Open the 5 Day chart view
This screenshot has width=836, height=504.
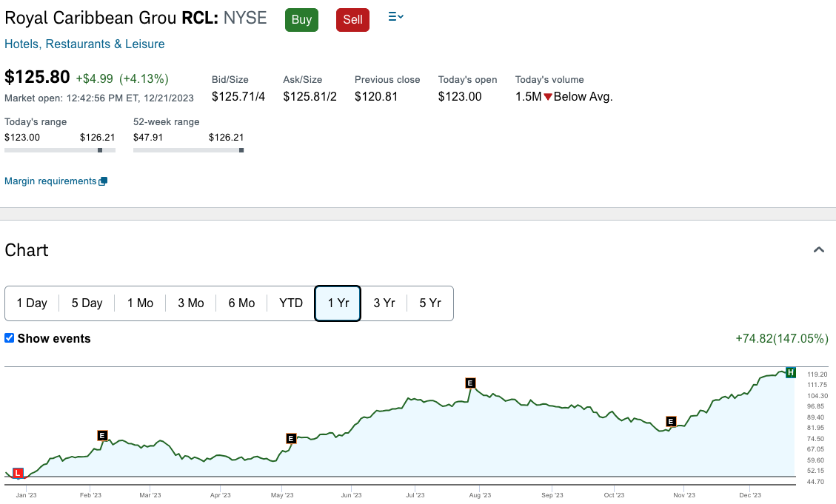point(87,303)
